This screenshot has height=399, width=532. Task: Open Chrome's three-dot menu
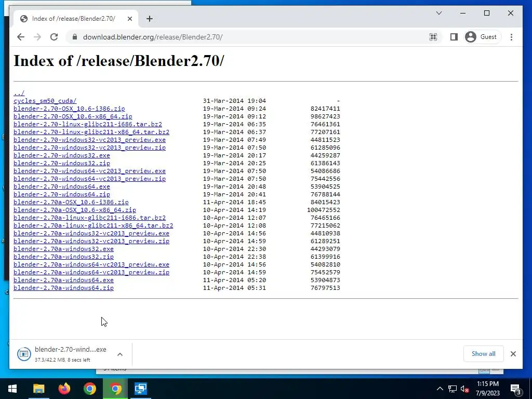[511, 37]
